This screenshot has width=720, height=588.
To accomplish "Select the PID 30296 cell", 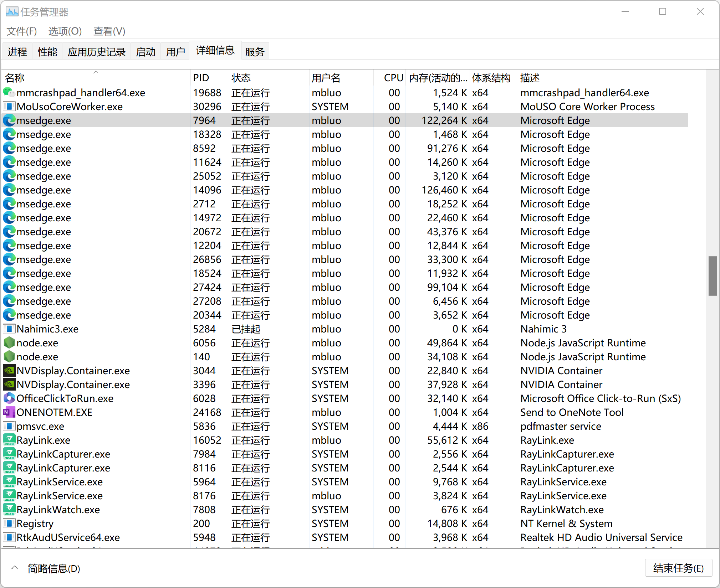I will [x=207, y=107].
